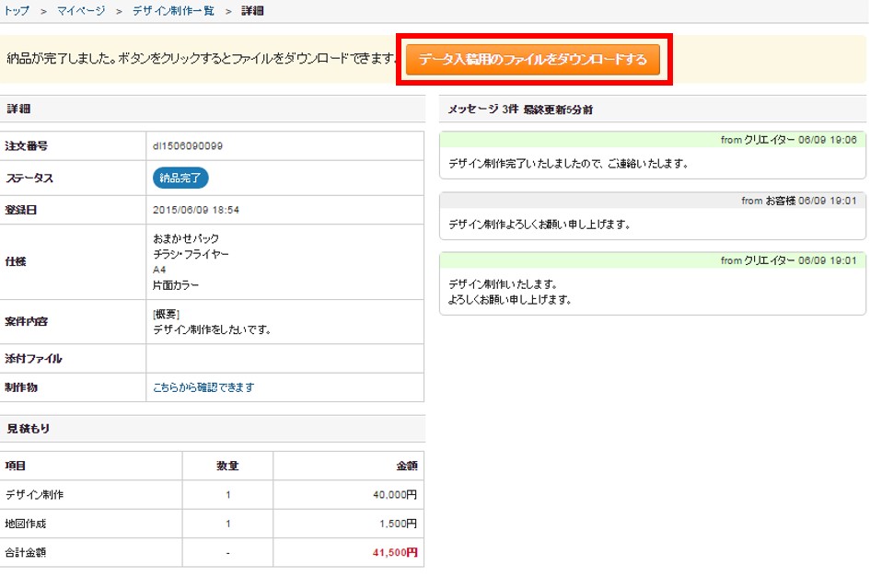This screenshot has width=870, height=588.
Task: Click the メッセージ 3件 panel header
Action: [x=520, y=110]
